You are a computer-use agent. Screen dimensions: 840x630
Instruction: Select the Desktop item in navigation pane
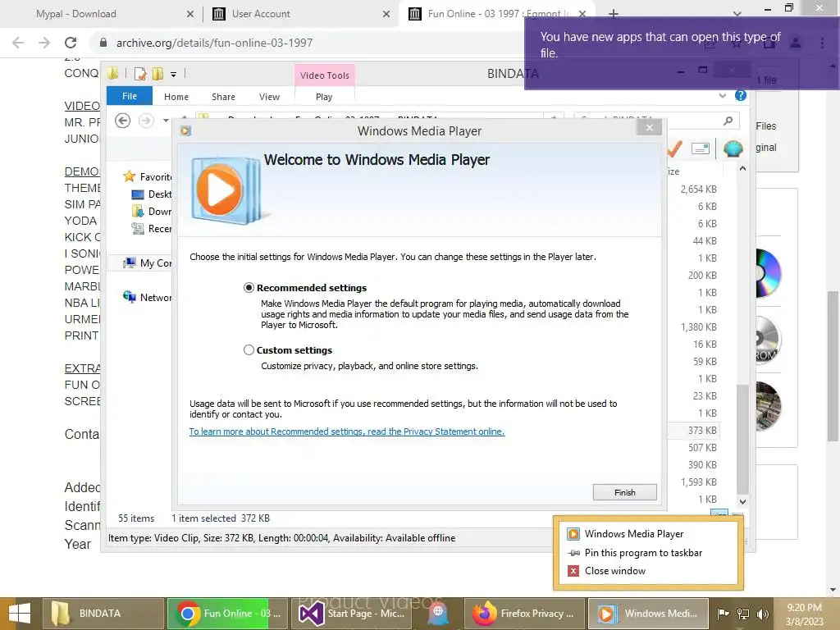[x=152, y=194]
